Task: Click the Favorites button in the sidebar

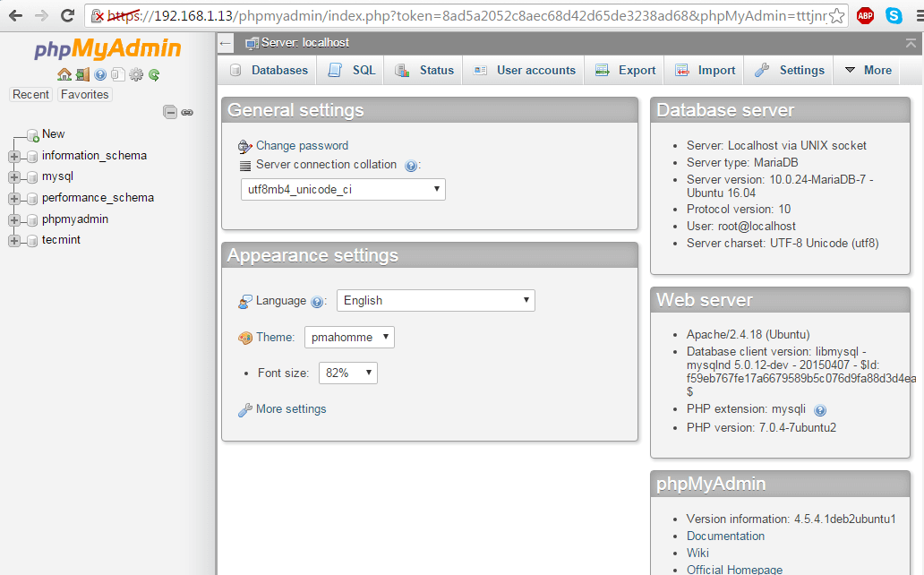Action: (x=85, y=94)
